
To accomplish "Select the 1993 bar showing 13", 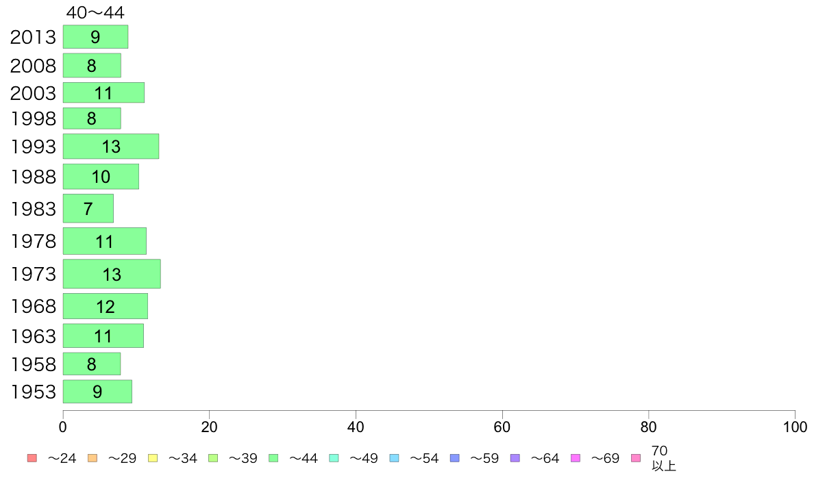I will tap(111, 147).
